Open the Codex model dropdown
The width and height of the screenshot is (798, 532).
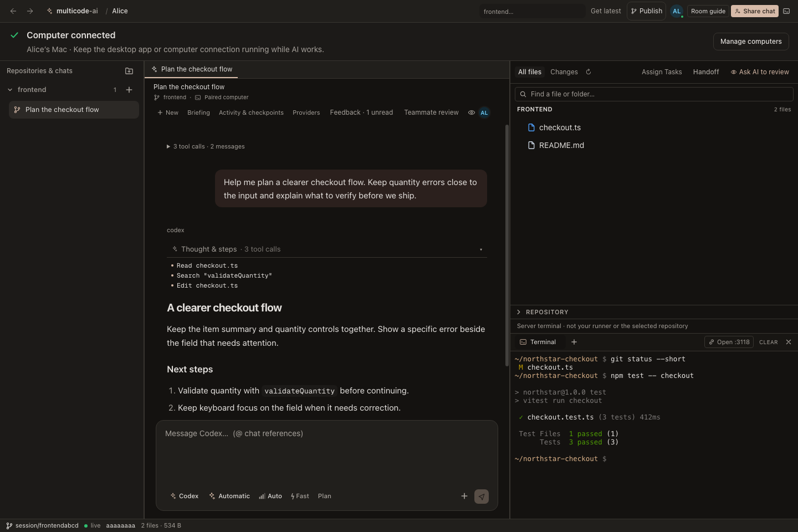[185, 496]
